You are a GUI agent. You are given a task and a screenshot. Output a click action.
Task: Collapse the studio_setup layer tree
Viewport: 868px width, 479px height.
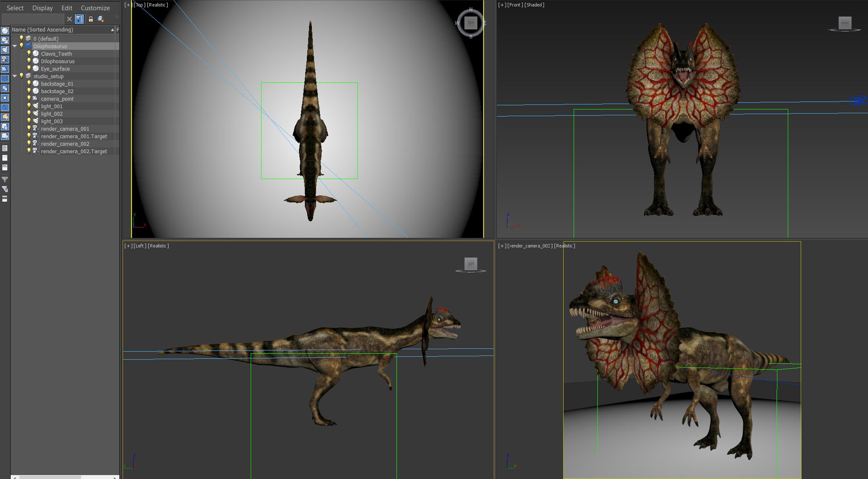tap(14, 76)
